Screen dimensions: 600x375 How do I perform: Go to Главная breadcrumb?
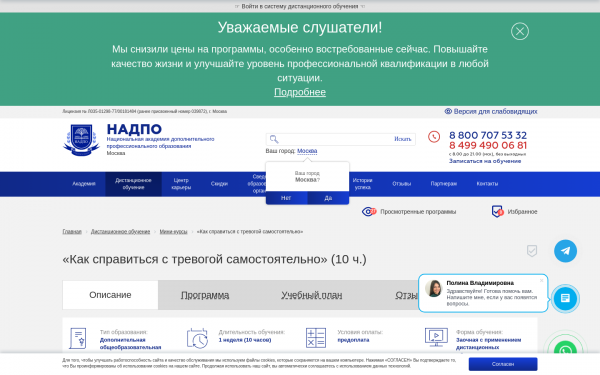click(72, 232)
